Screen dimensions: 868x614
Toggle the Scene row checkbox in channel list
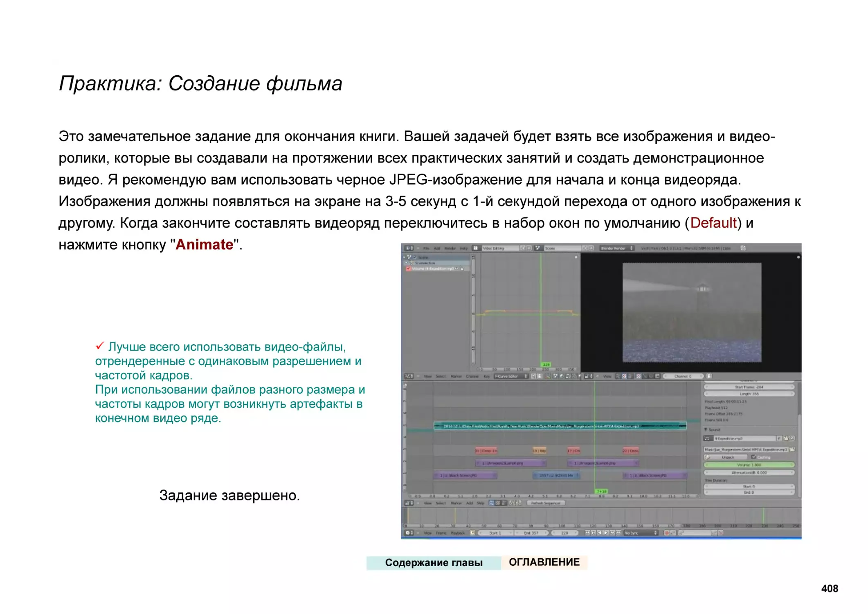point(414,257)
